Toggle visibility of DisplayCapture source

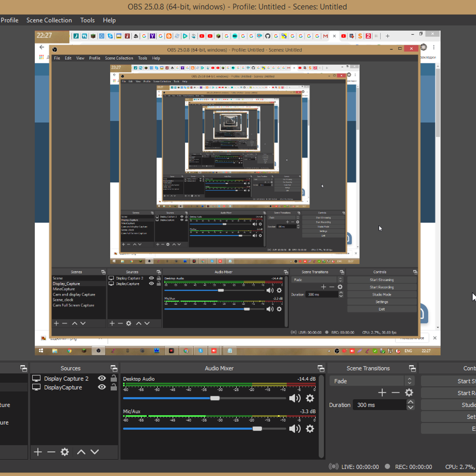click(102, 387)
